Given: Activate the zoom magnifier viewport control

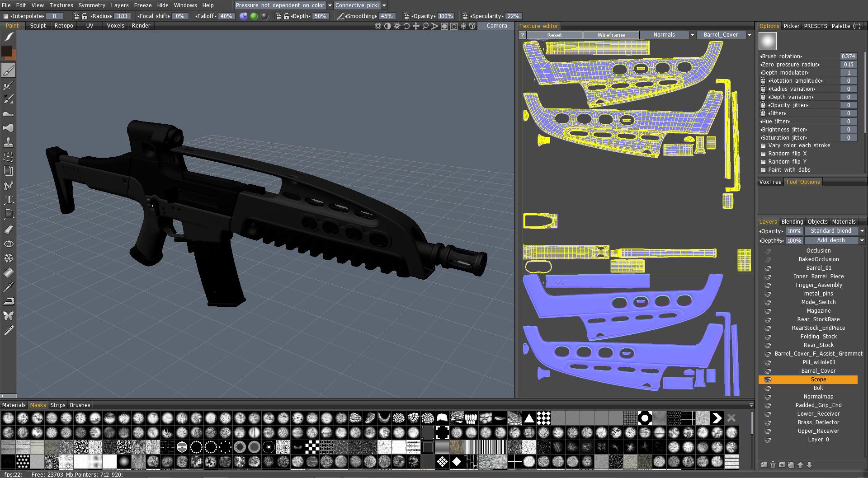Looking at the screenshot, I should pos(425,26).
